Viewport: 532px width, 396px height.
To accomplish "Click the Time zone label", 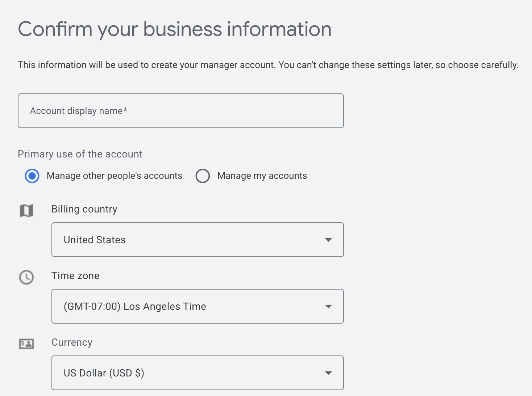I will (x=75, y=276).
